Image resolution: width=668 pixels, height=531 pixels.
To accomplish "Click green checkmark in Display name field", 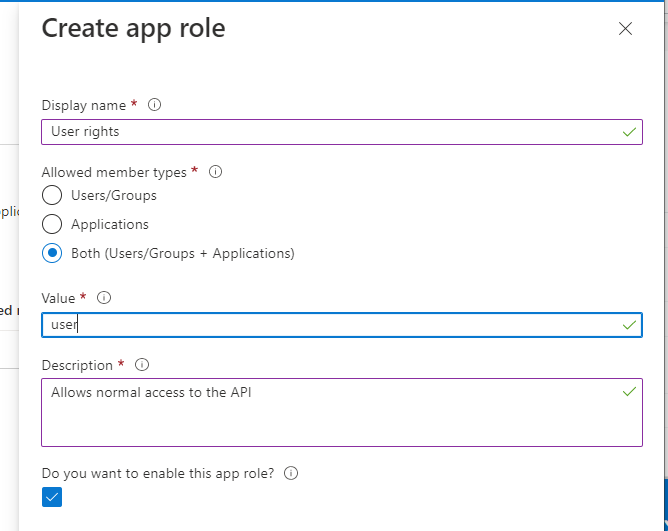I will (629, 131).
